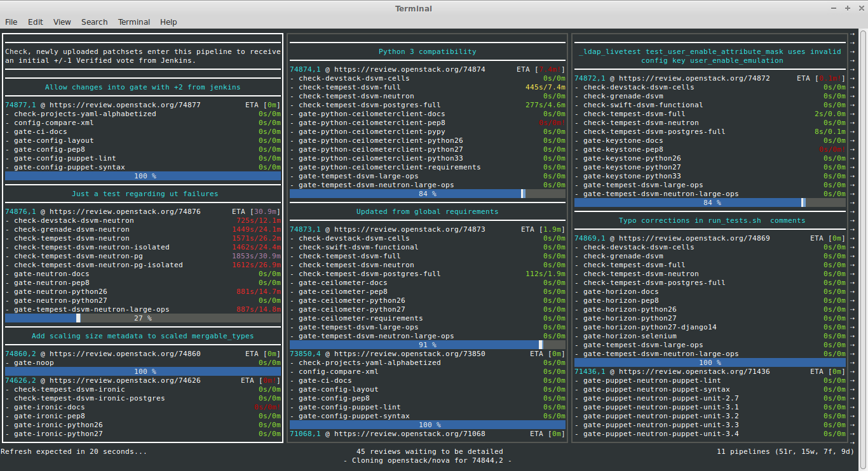Select heading 'Typo corrections in run_tests.sh comments'
The height and width of the screenshot is (471, 868).
[x=712, y=220]
